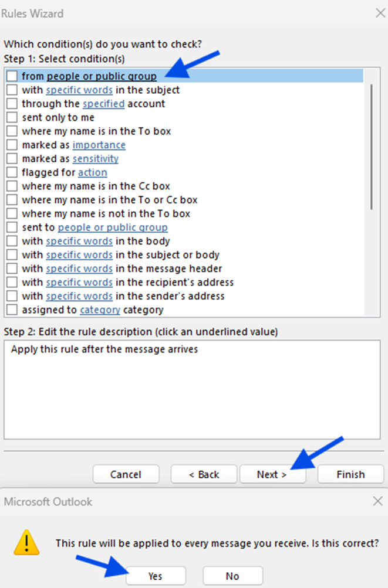Select 'assigned to category' checkbox

pyautogui.click(x=12, y=310)
